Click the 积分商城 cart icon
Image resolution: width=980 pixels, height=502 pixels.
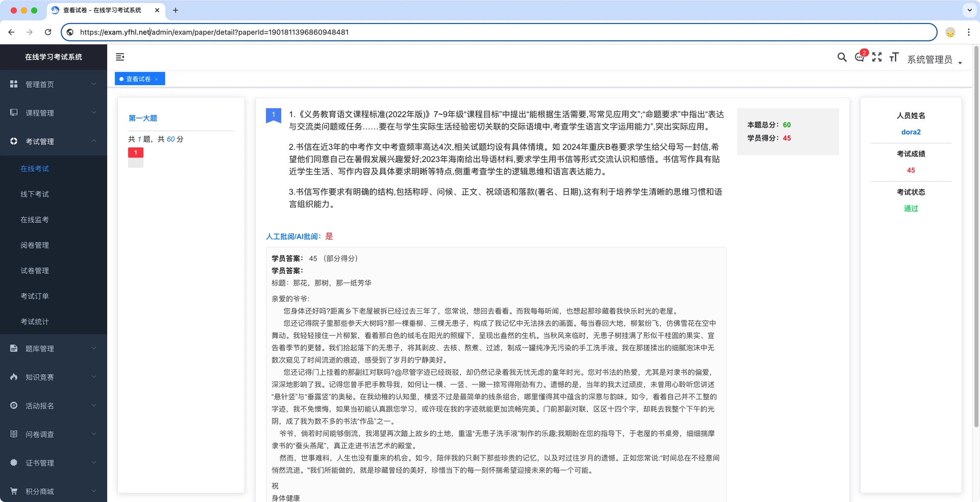14,491
